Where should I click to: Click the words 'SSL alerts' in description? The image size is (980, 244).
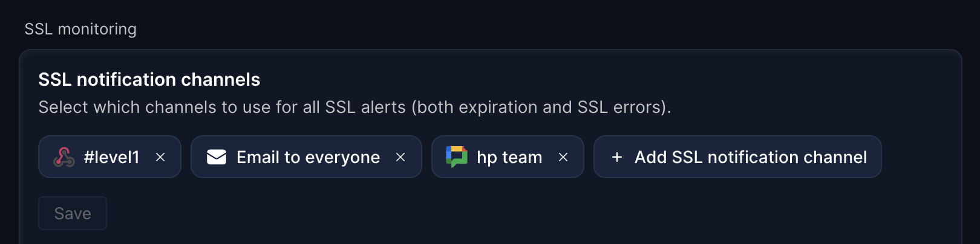tap(365, 107)
